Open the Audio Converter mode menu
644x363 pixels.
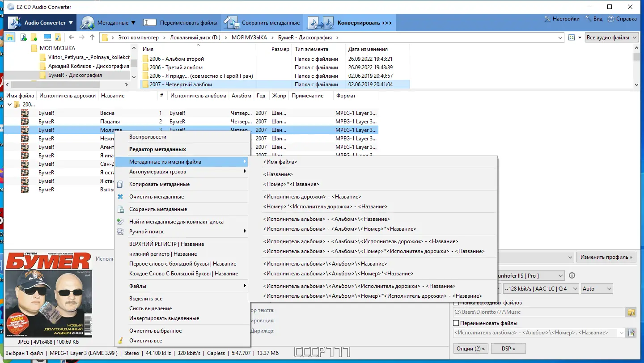click(41, 22)
